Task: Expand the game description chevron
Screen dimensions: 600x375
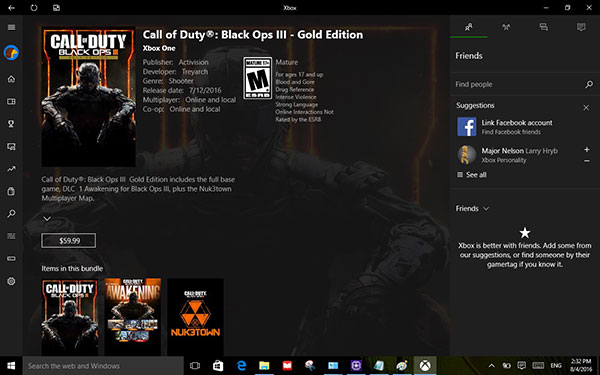Action: coord(47,218)
